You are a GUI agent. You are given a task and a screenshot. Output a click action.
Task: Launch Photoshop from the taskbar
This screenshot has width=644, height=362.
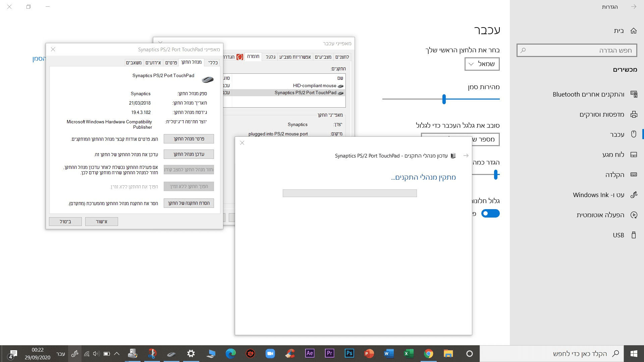tap(349, 353)
